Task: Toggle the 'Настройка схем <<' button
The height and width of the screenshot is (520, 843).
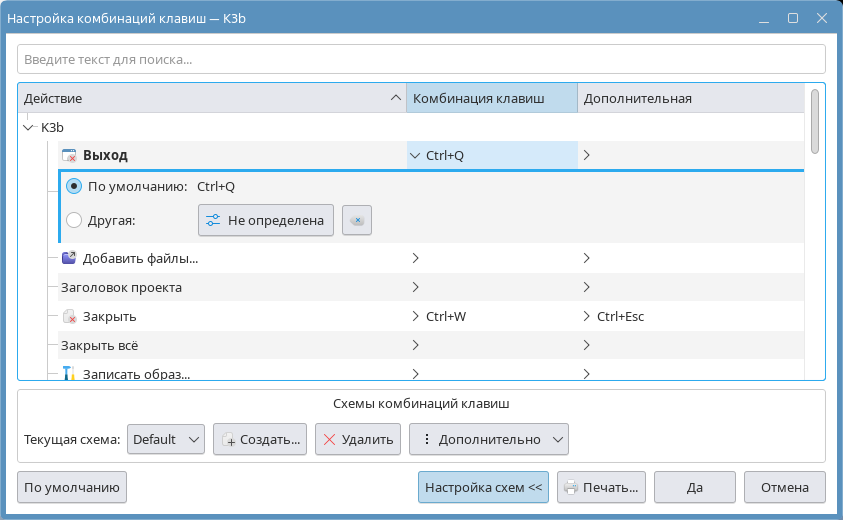Action: [483, 488]
